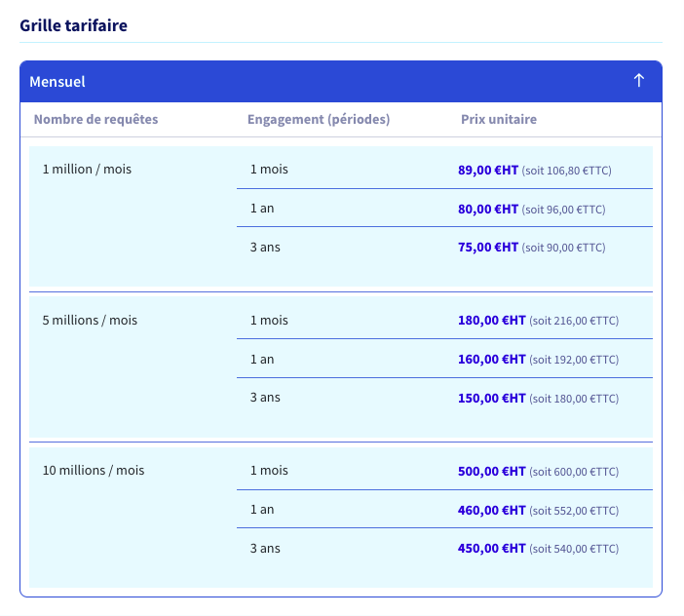
Task: Click the 160,00 €HT price
Action: pyautogui.click(x=492, y=360)
